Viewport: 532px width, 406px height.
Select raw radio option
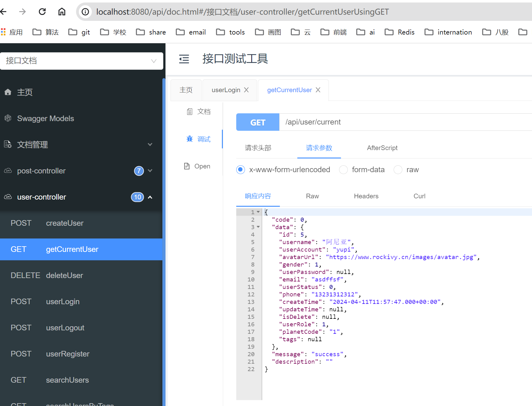398,170
